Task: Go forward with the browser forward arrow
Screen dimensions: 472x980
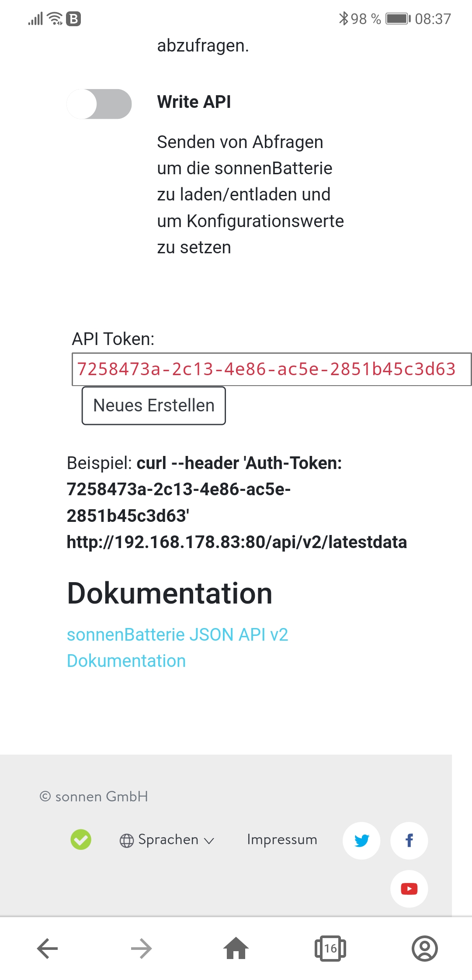Action: click(142, 949)
